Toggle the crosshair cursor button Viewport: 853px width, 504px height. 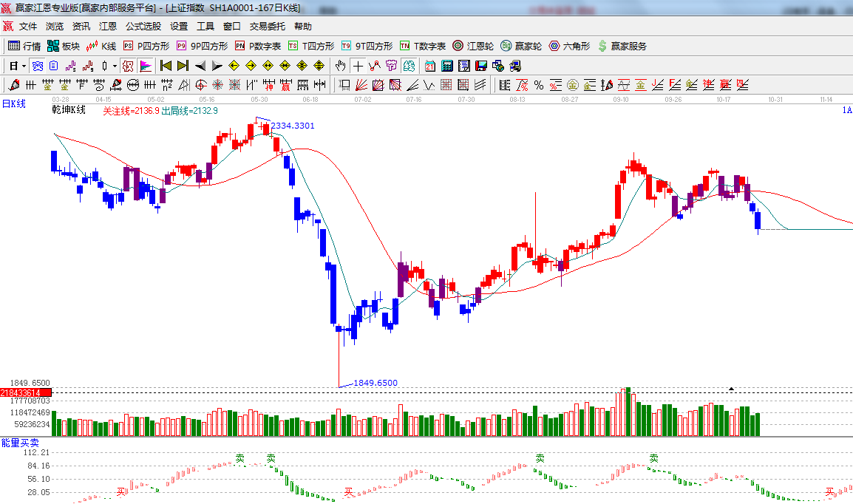click(x=358, y=66)
